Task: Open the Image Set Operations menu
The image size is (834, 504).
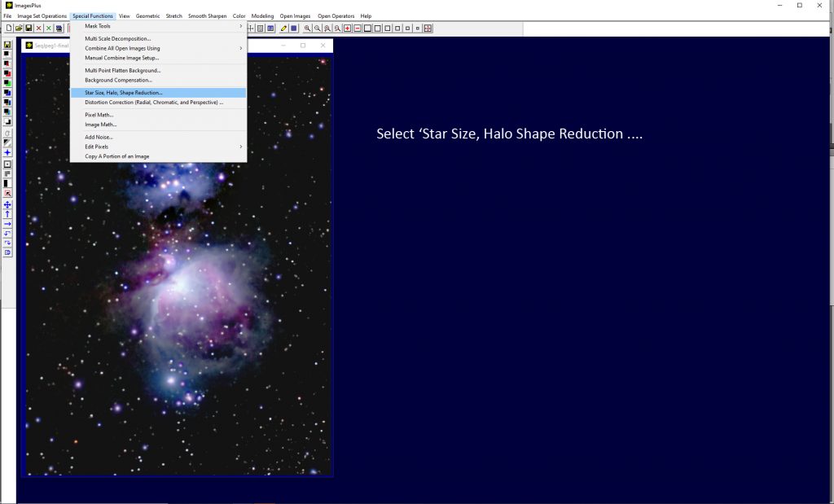Action: coord(42,16)
